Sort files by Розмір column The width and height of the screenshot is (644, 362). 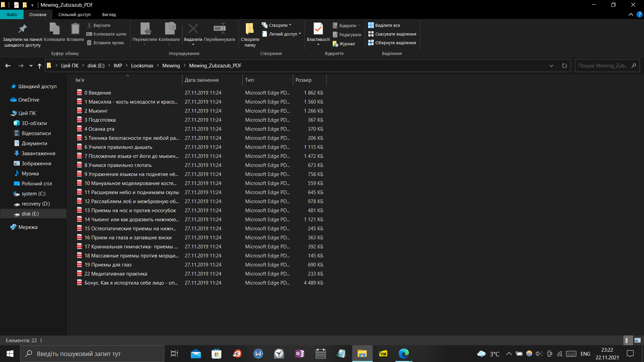pyautogui.click(x=309, y=80)
